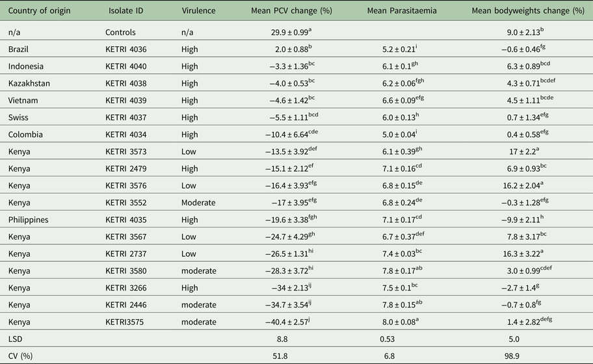Click the Virulence column header
593x364 pixels.
(199, 12)
